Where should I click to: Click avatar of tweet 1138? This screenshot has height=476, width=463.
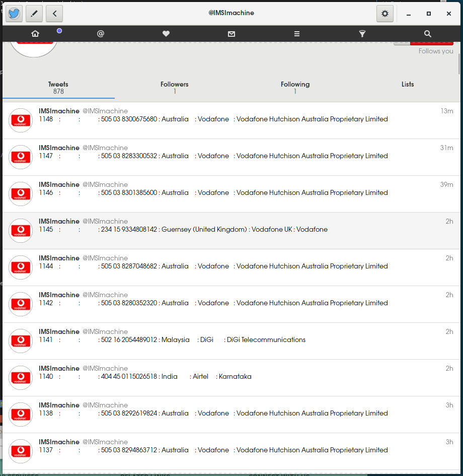pos(21,414)
